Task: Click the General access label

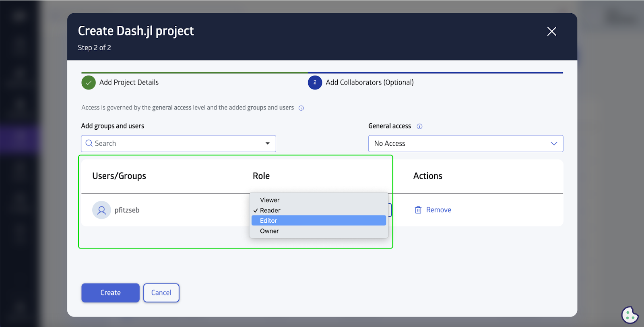Action: coord(390,126)
